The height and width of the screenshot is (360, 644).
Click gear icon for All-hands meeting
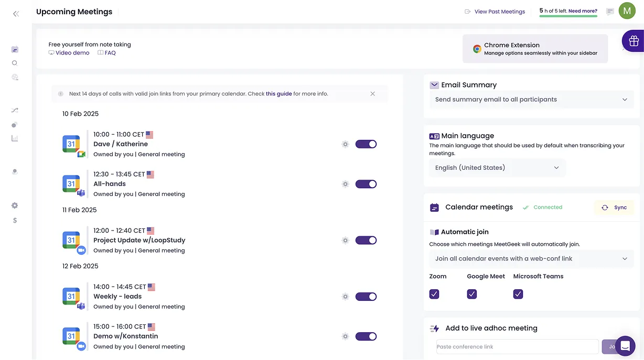345,184
